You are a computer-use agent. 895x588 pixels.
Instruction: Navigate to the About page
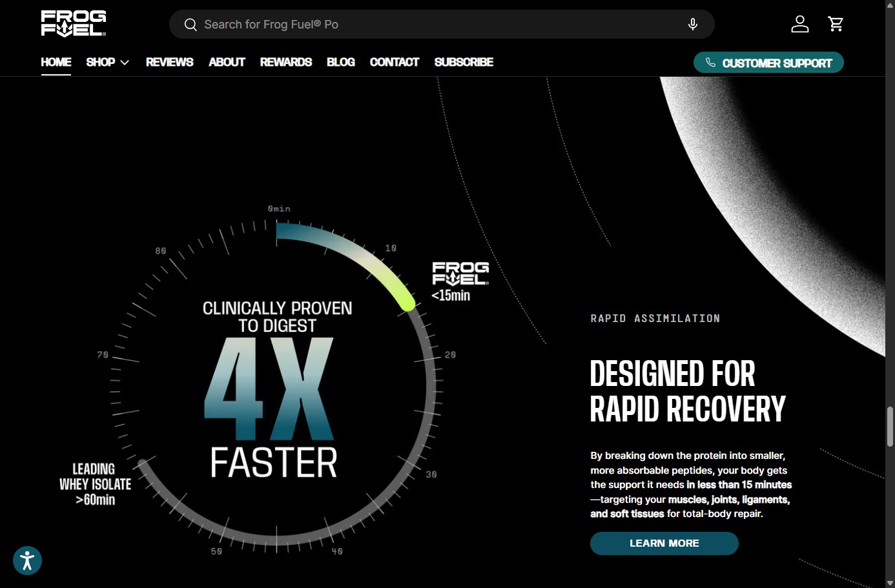pos(227,63)
